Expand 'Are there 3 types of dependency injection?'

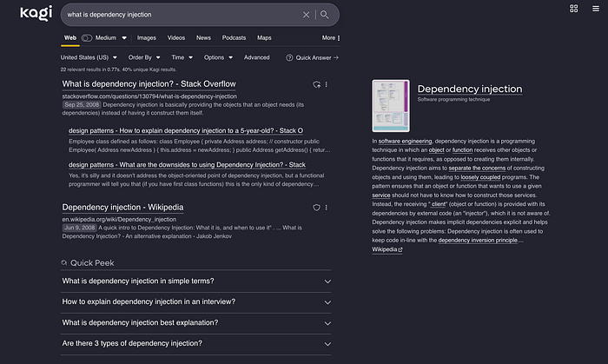pyautogui.click(x=196, y=343)
